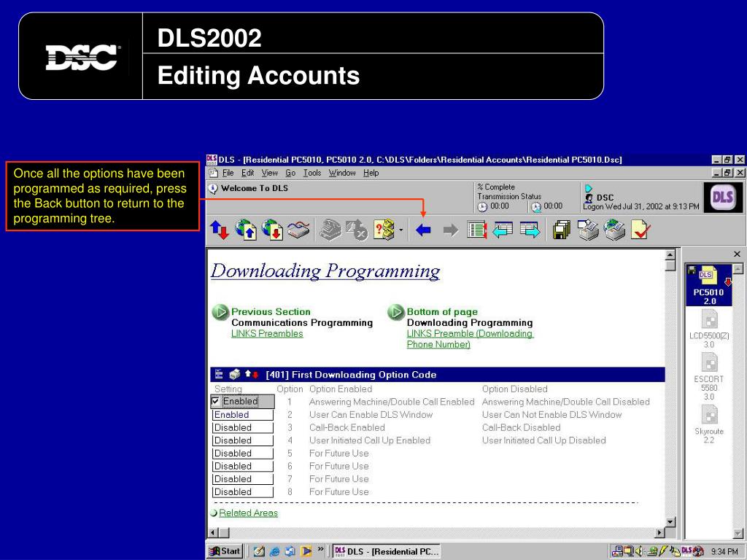Open the Go menu
Viewport: 747px width, 560px height.
[x=290, y=173]
